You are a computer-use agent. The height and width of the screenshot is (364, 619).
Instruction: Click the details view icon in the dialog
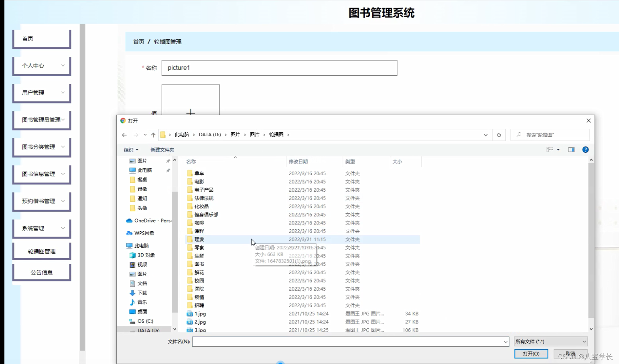549,149
